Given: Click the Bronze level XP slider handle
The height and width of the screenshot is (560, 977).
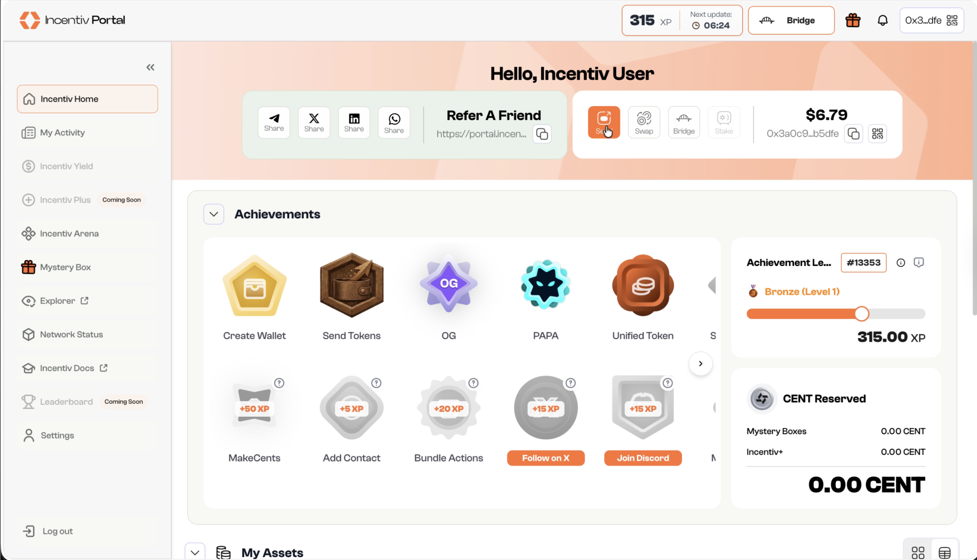Looking at the screenshot, I should pyautogui.click(x=861, y=314).
